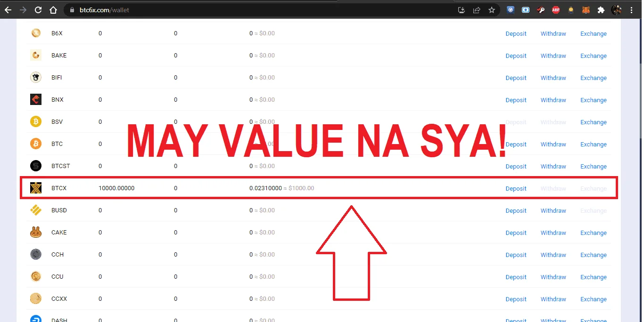Open Exchange for CCXX
This screenshot has width=644, height=322.
click(594, 299)
